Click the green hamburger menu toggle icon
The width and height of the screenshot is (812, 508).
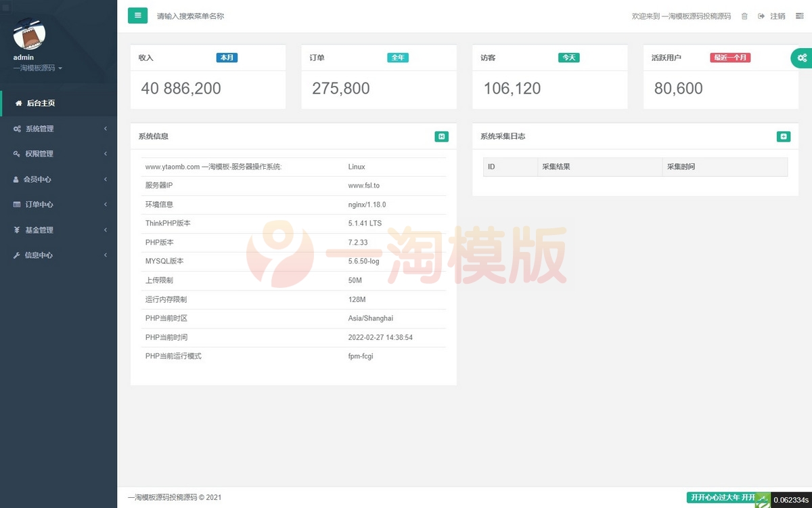(x=138, y=15)
